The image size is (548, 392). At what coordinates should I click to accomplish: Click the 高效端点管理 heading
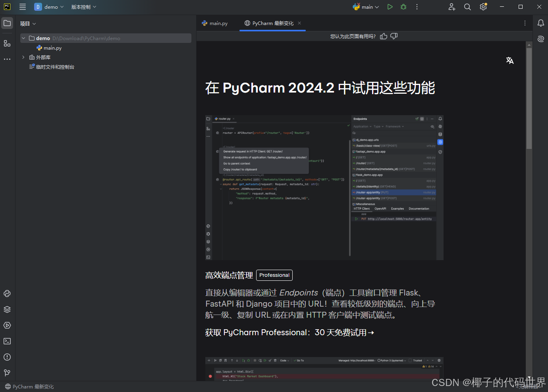(x=229, y=275)
